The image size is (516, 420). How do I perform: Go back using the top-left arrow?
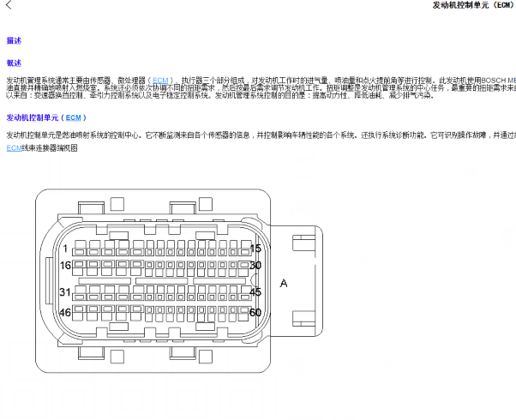(9, 5)
